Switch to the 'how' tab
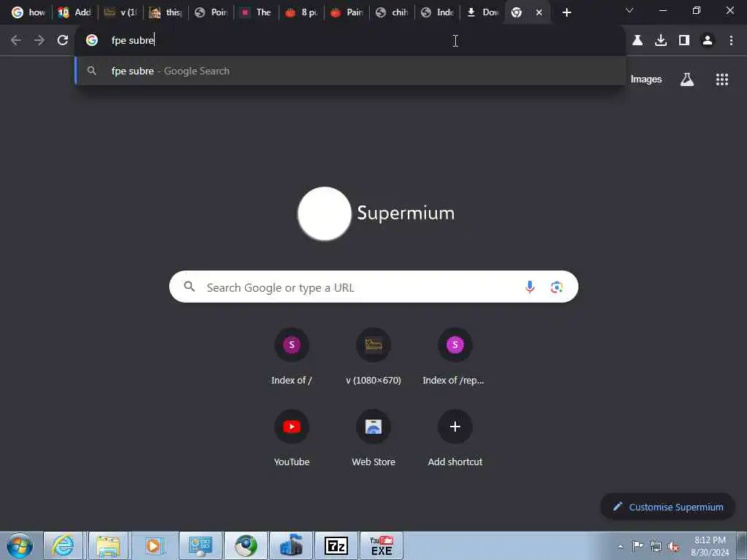 [x=28, y=12]
